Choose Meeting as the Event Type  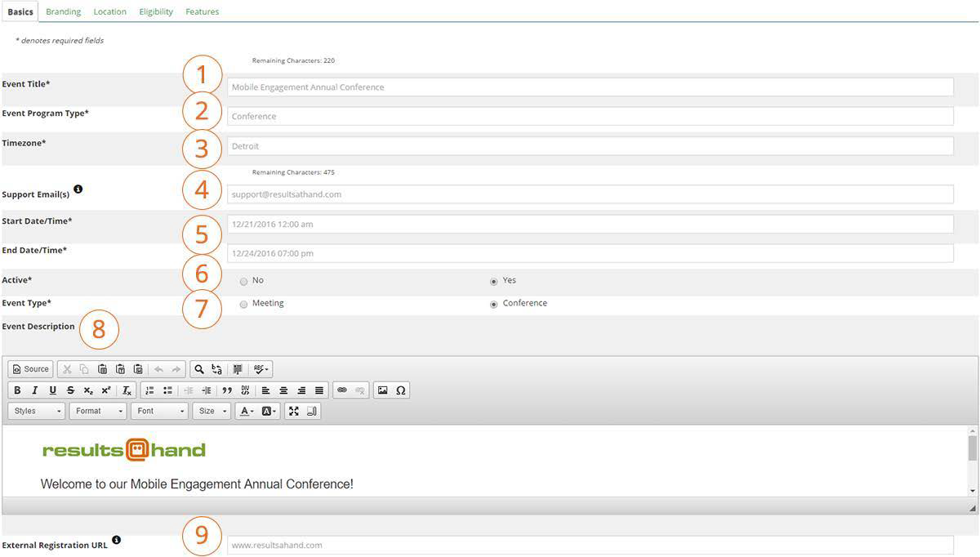[243, 304]
